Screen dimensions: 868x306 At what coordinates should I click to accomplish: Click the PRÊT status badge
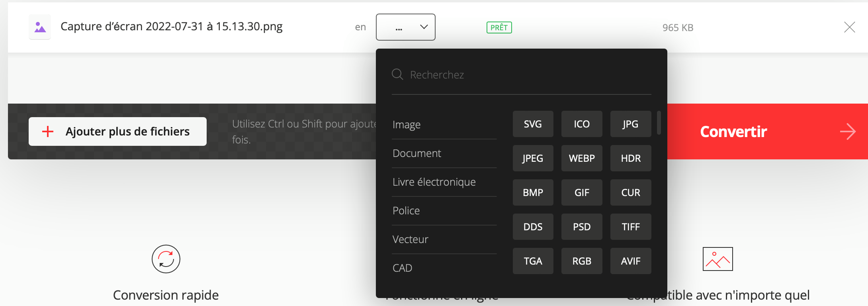(499, 27)
